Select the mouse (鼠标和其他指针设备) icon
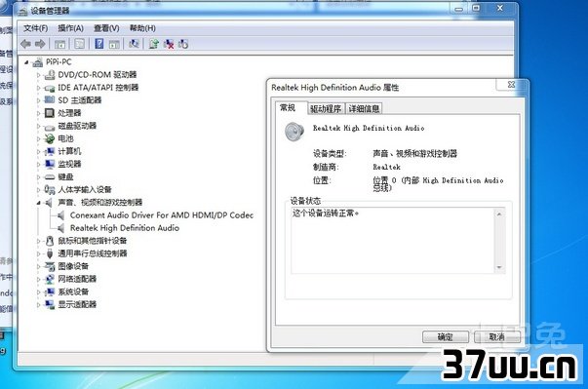The height and width of the screenshot is (389, 588). click(x=50, y=241)
